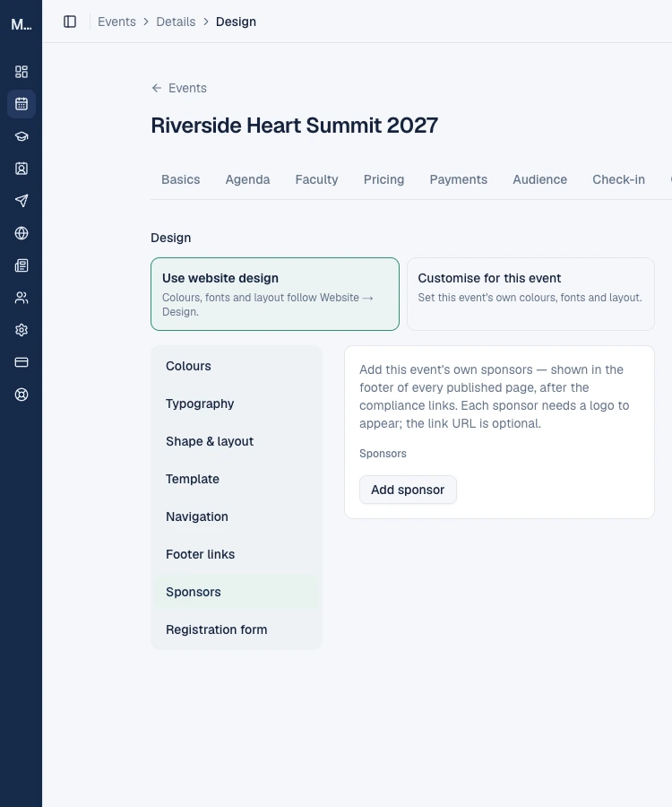Screen dimensions: 672x807
Task: Open the globe website icon in sidebar
Action: (22, 233)
